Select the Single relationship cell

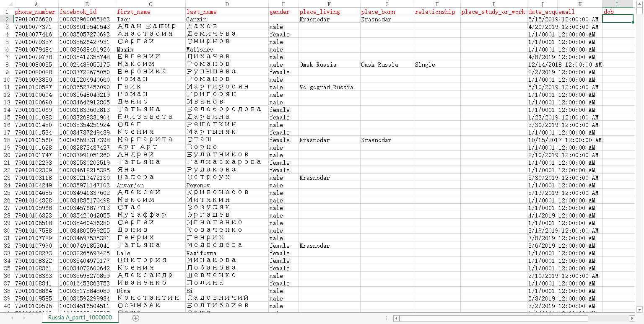click(437, 65)
